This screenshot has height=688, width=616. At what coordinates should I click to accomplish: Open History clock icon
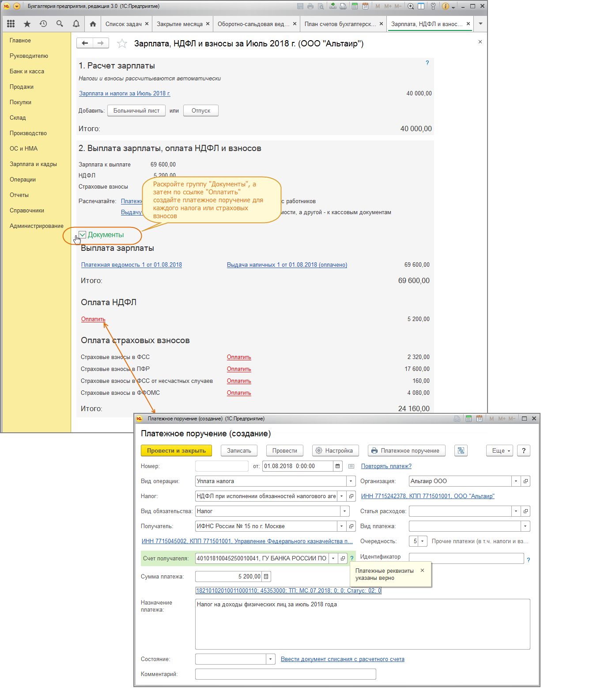(43, 24)
